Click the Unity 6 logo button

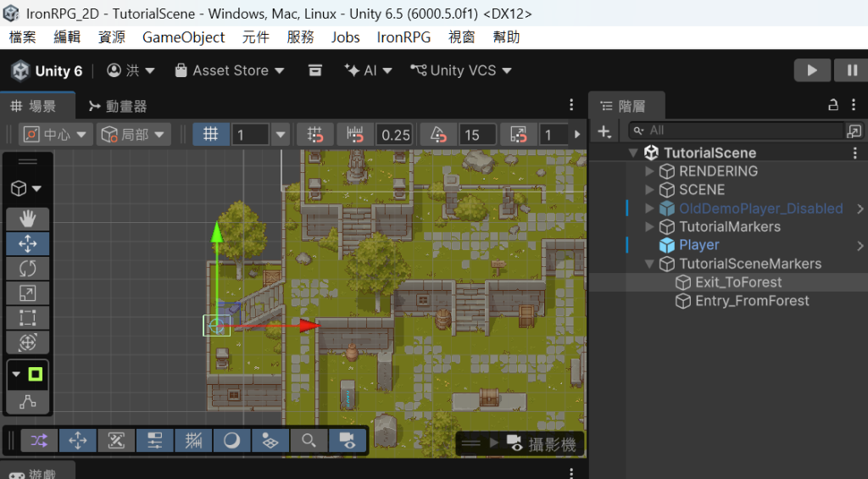pyautogui.click(x=47, y=70)
